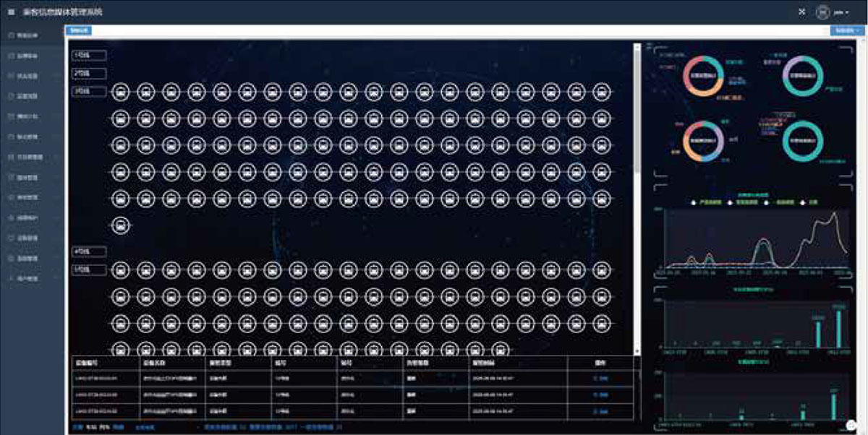Click the vertical scrollbar thumb of the station map
The height and width of the screenshot is (435, 868).
(637, 108)
